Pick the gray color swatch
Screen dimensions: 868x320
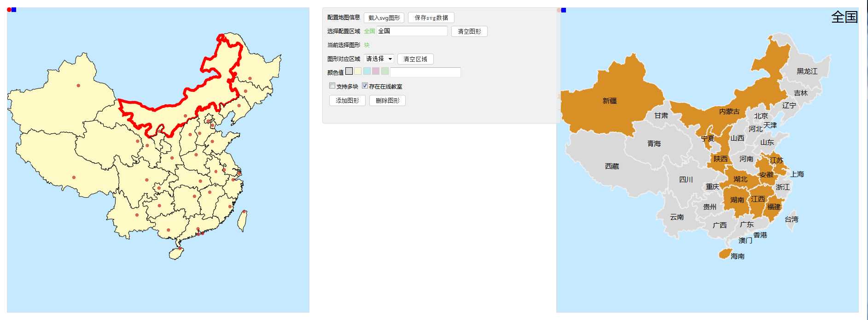click(349, 71)
